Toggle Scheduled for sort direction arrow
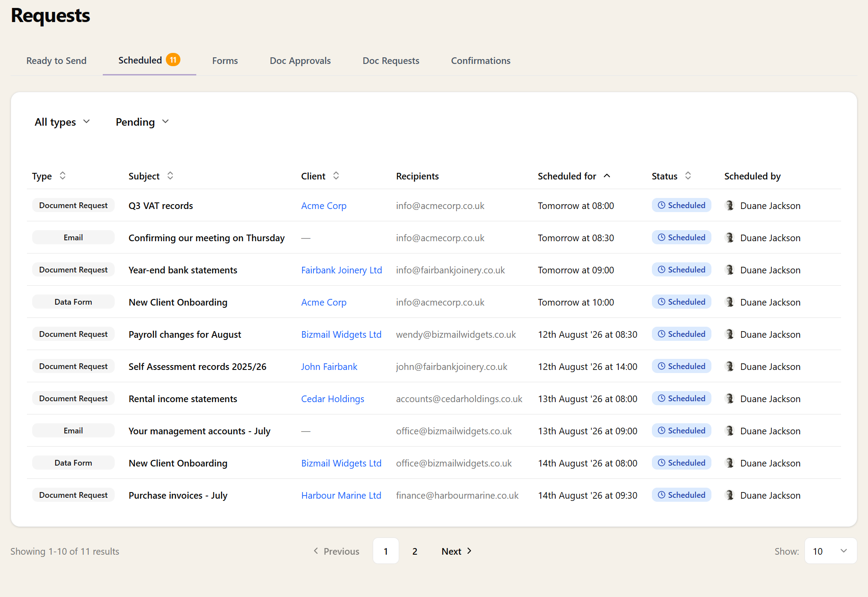The image size is (868, 597). [607, 176]
